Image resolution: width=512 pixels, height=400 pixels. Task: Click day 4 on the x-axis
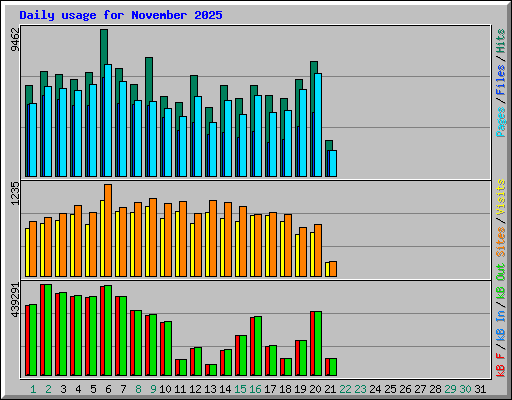coord(78,389)
